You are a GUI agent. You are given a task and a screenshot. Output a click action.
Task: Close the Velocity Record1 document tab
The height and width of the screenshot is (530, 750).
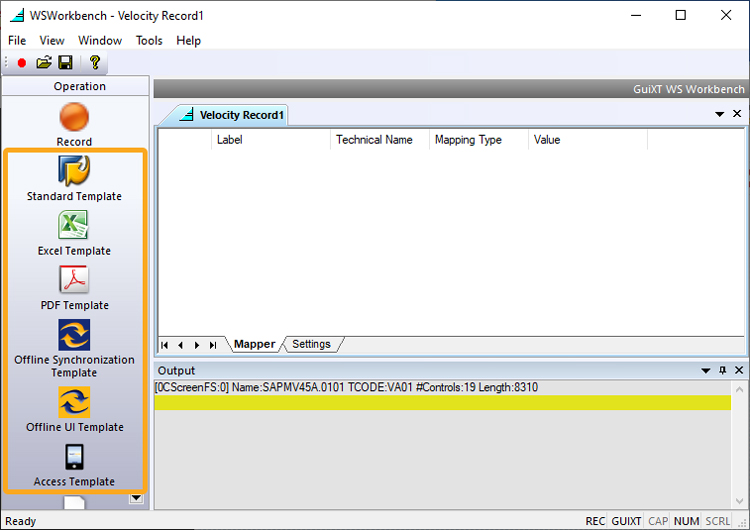tap(737, 114)
